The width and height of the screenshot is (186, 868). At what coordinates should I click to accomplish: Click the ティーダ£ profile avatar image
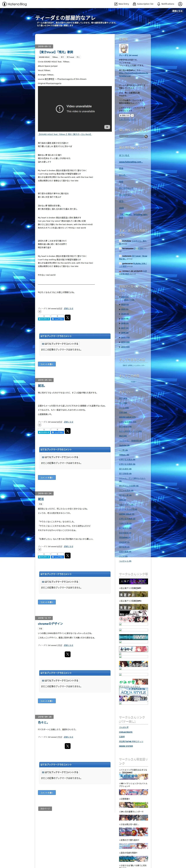click(124, 48)
